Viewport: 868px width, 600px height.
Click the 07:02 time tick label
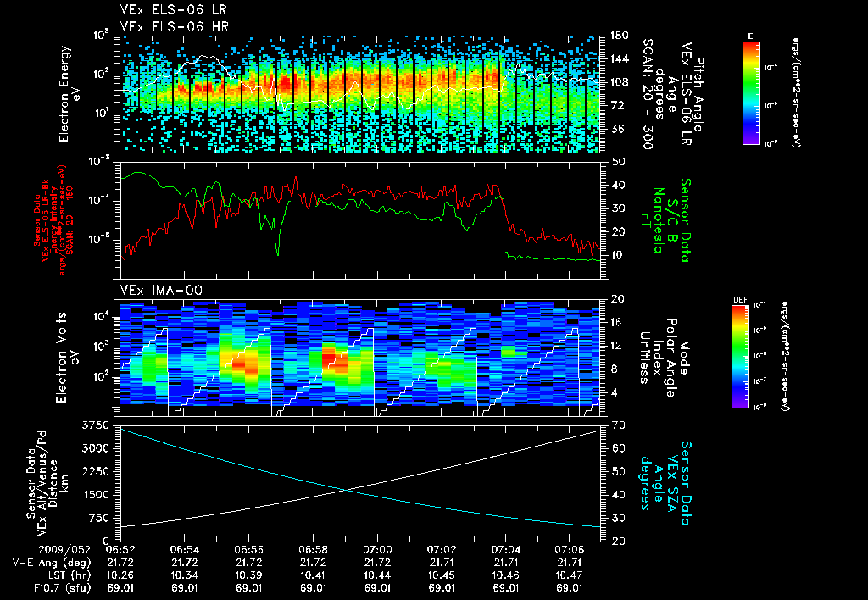441,550
